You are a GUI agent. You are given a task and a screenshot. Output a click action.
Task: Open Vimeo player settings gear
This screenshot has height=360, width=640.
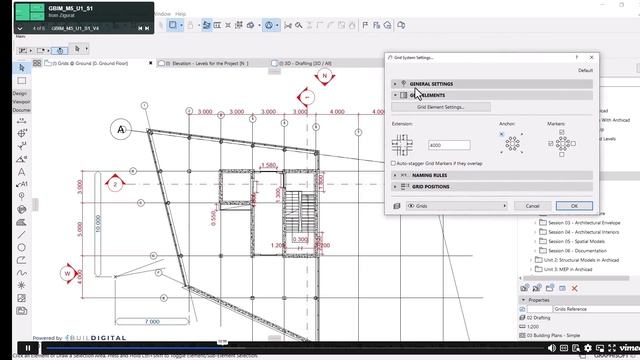[588, 348]
